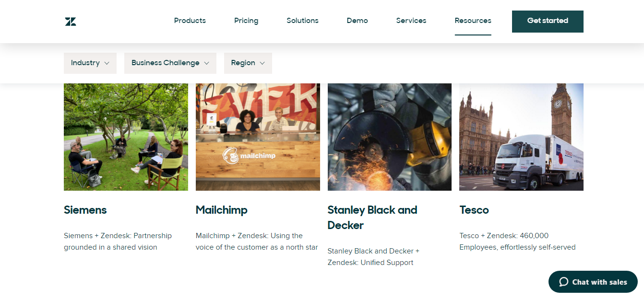
Task: Open the Siemens customer story title
Action: (85, 210)
